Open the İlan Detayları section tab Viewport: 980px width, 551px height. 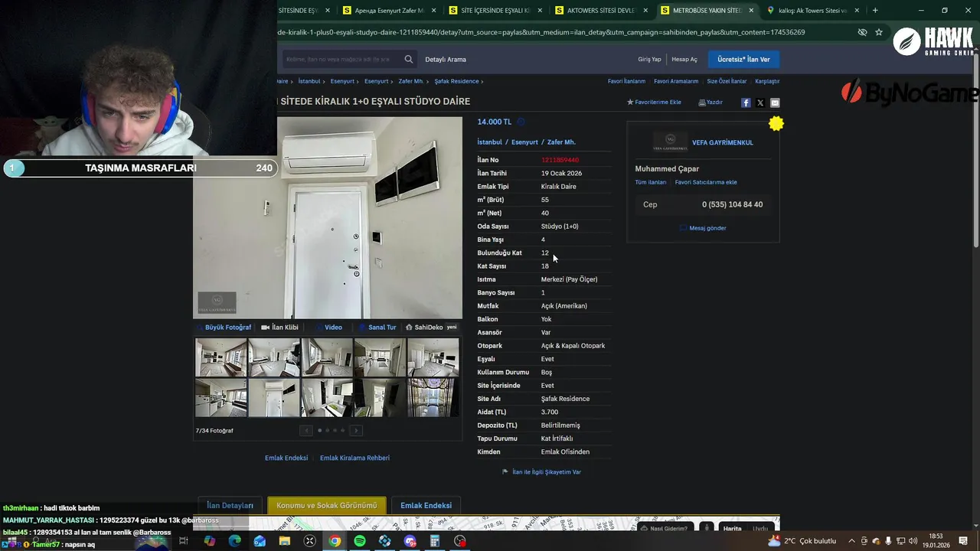(x=230, y=506)
